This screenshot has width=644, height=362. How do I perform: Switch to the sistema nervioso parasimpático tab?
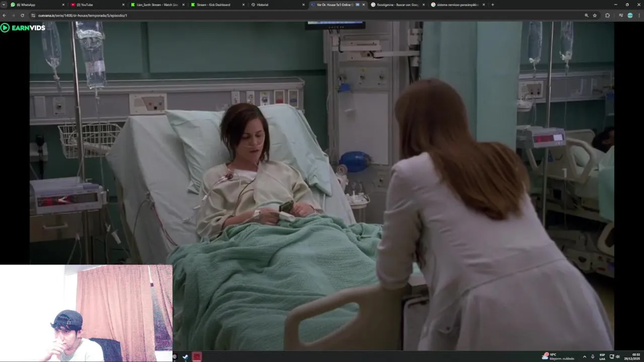(458, 5)
